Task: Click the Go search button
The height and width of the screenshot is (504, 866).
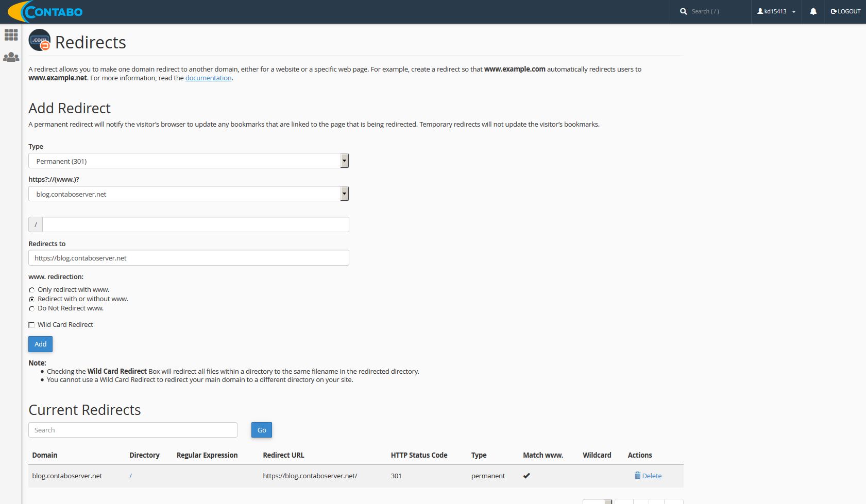Action: tap(262, 430)
